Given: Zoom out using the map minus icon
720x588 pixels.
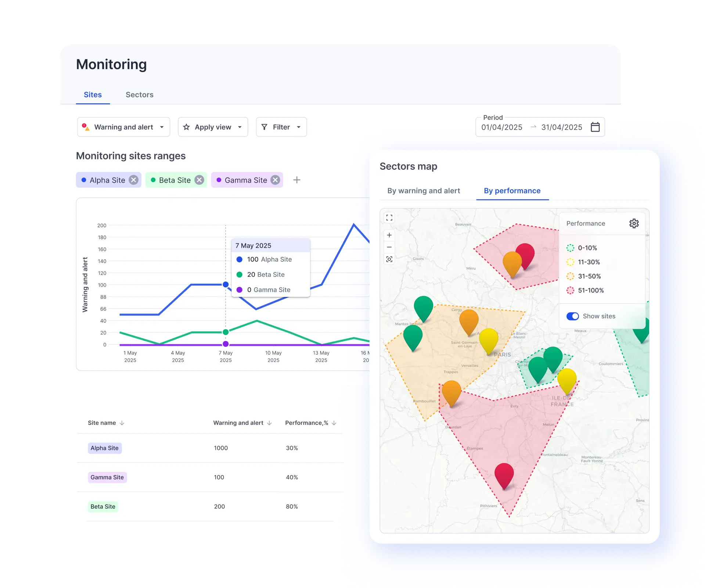Looking at the screenshot, I should 389,247.
